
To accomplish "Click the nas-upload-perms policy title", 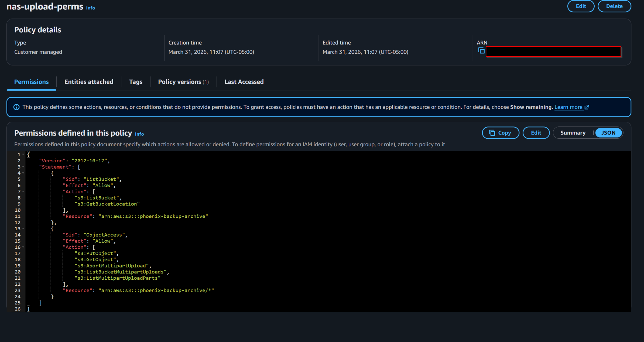I will pos(45,6).
